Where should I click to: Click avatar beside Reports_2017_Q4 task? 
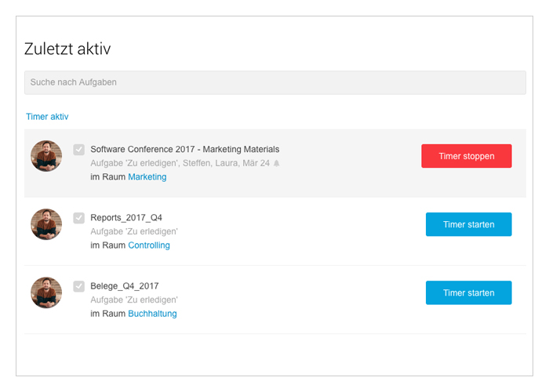click(x=46, y=224)
